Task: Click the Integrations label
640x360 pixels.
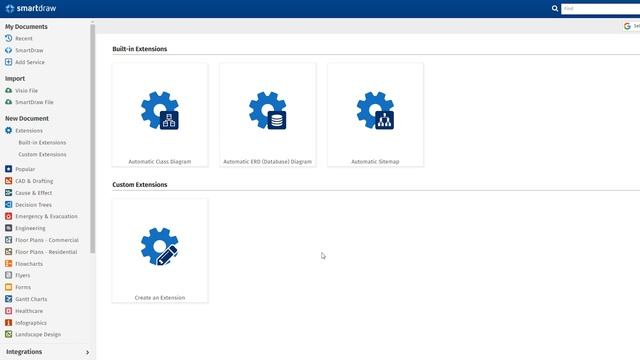Action: coord(24,352)
